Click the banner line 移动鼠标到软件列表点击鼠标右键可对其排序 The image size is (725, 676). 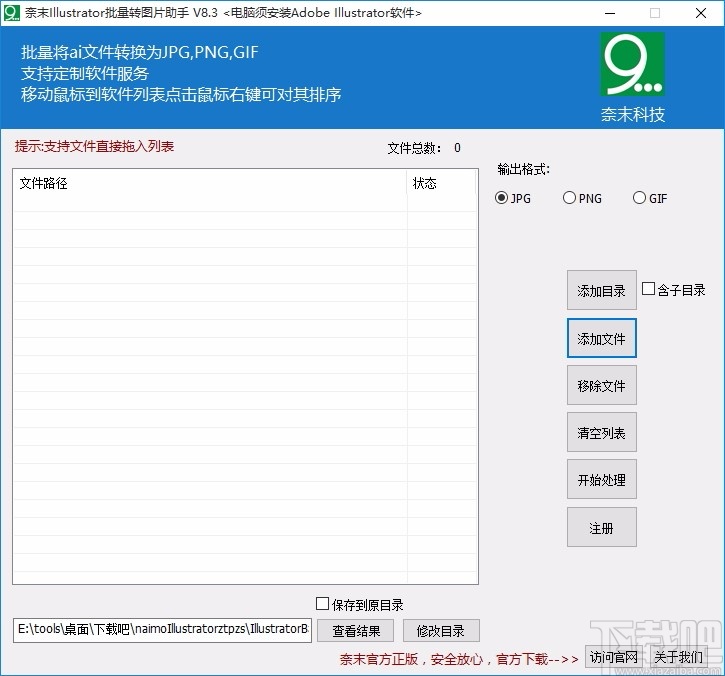(181, 94)
